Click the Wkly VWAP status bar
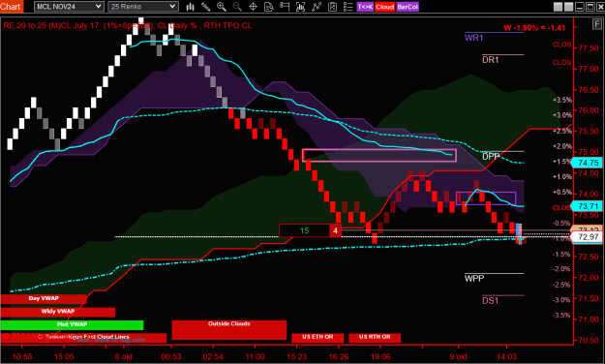 [58, 312]
